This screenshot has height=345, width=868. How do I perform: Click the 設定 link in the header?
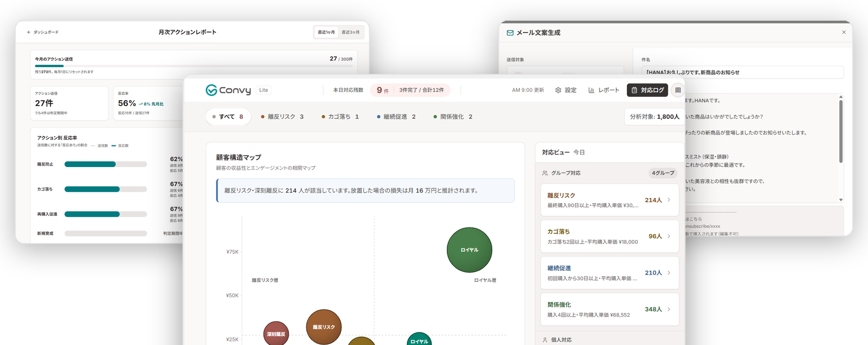click(566, 90)
